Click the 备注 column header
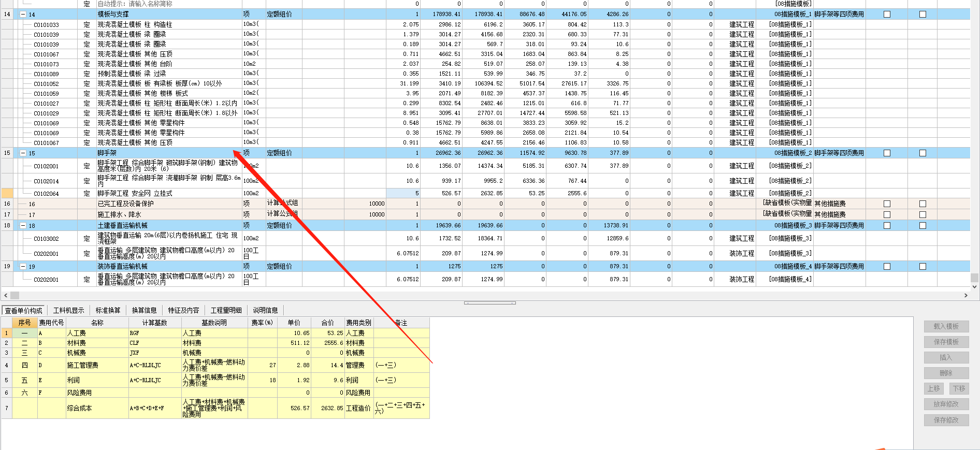This screenshot has width=980, height=450. coord(401,323)
